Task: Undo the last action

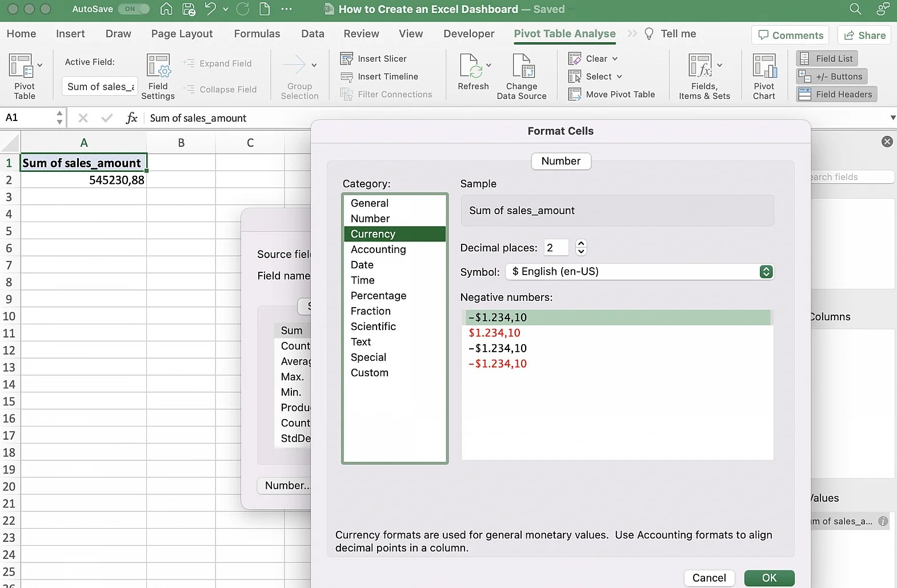Action: pos(210,9)
